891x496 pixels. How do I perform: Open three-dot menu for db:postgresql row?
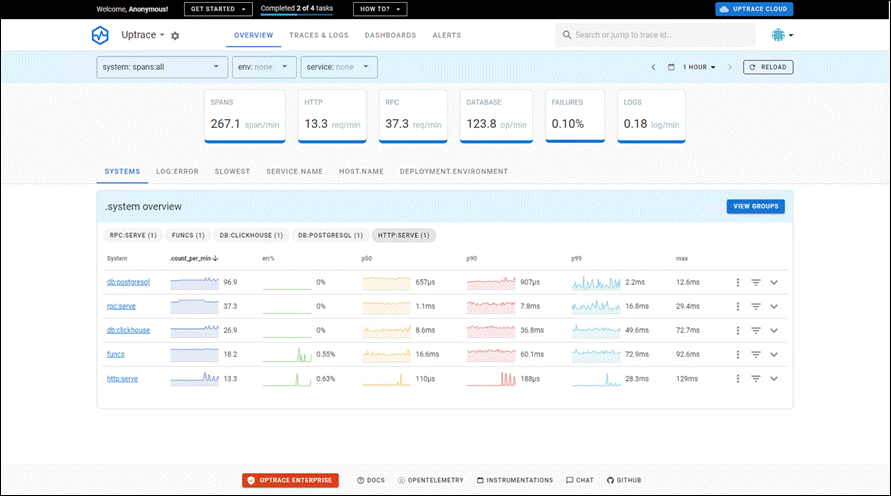[x=738, y=282]
